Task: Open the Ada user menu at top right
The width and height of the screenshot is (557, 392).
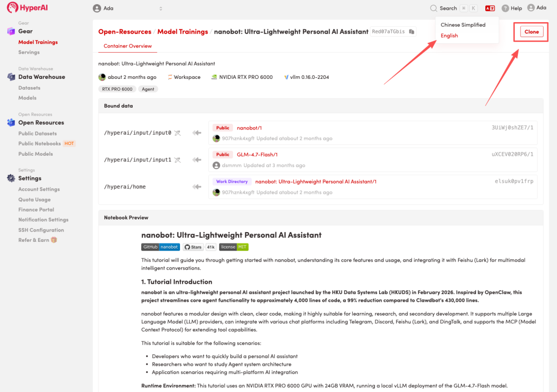Action: (x=536, y=8)
